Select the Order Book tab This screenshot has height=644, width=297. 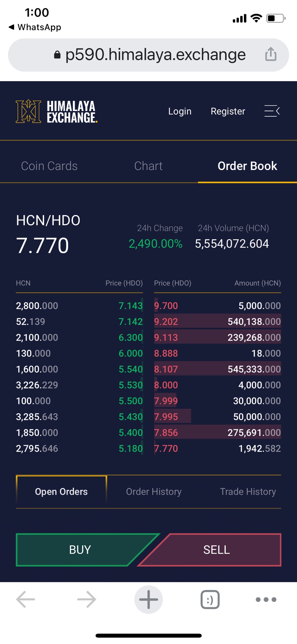pyautogui.click(x=247, y=166)
